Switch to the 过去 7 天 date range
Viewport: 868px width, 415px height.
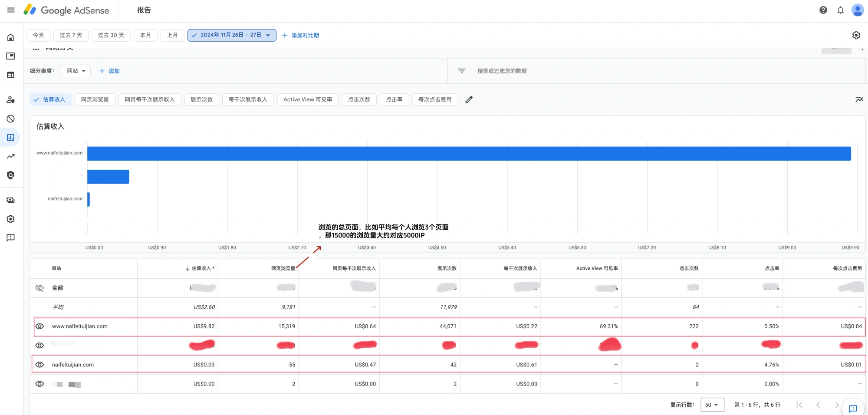pyautogui.click(x=71, y=35)
